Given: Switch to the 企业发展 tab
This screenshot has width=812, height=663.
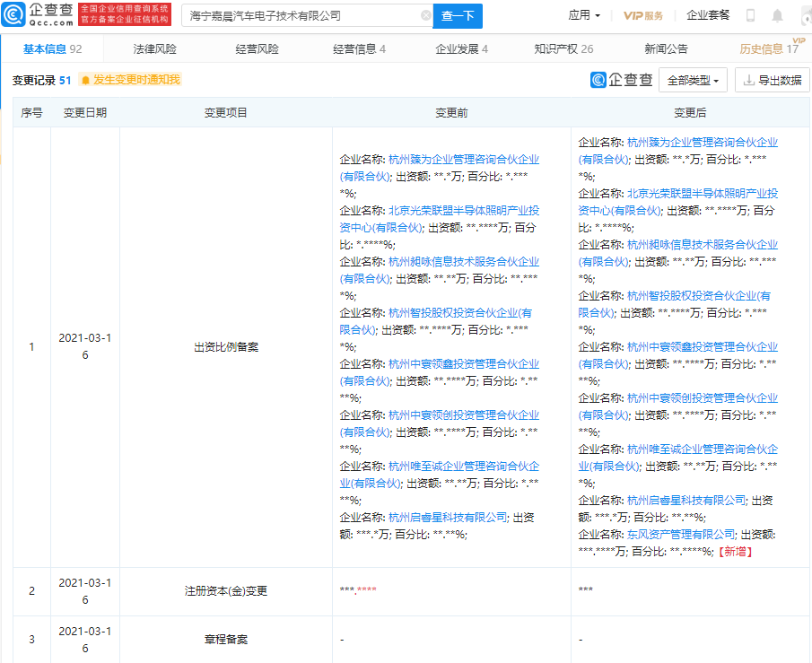Looking at the screenshot, I should pos(461,49).
